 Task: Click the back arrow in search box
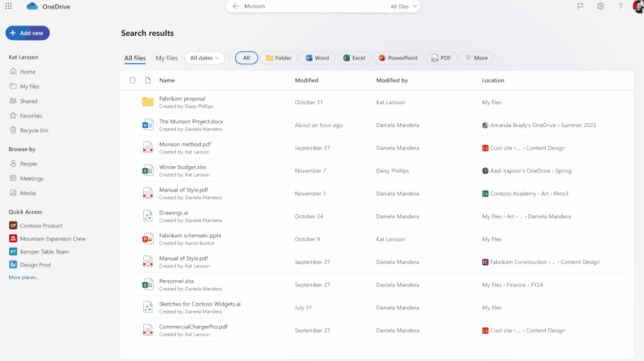click(236, 6)
